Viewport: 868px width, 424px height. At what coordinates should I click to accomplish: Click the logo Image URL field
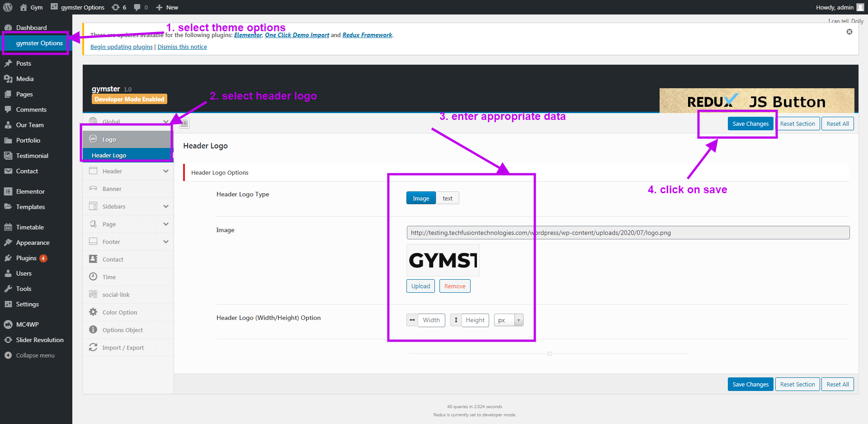(x=627, y=233)
